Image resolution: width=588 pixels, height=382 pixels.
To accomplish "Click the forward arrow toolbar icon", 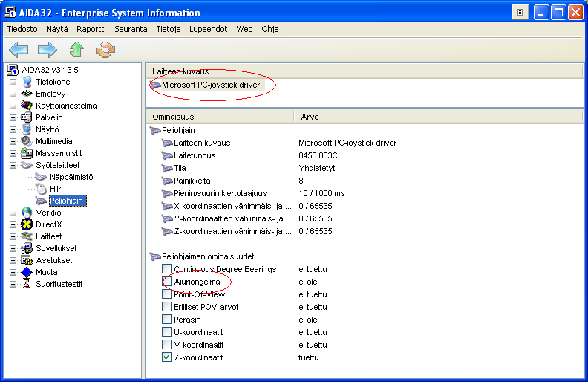I will coord(48,50).
